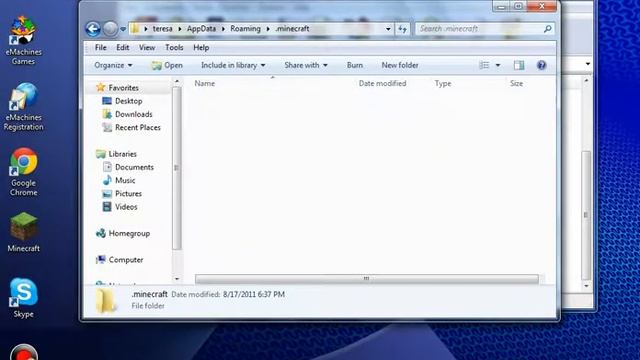640x360 pixels.
Task: Open the address bar history dropdown
Action: tap(388, 29)
